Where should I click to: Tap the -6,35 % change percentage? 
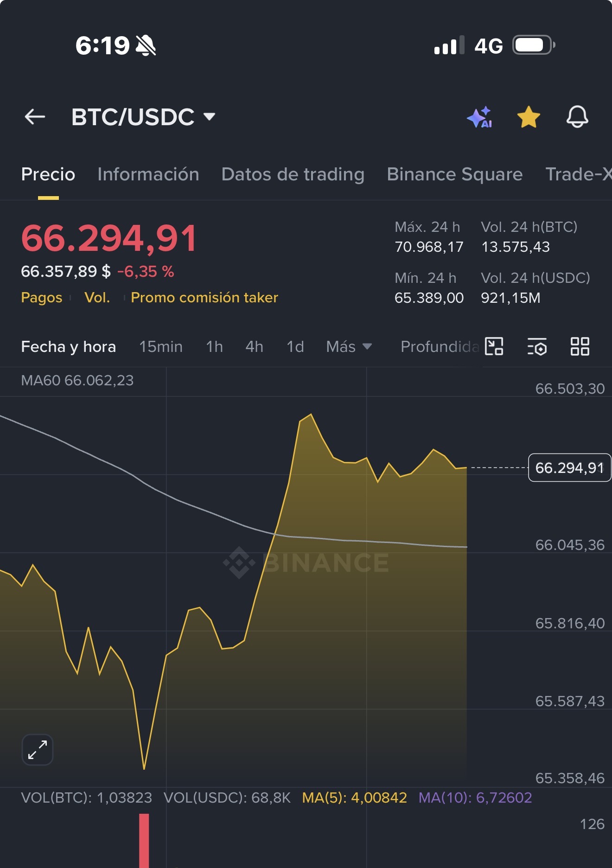click(146, 272)
